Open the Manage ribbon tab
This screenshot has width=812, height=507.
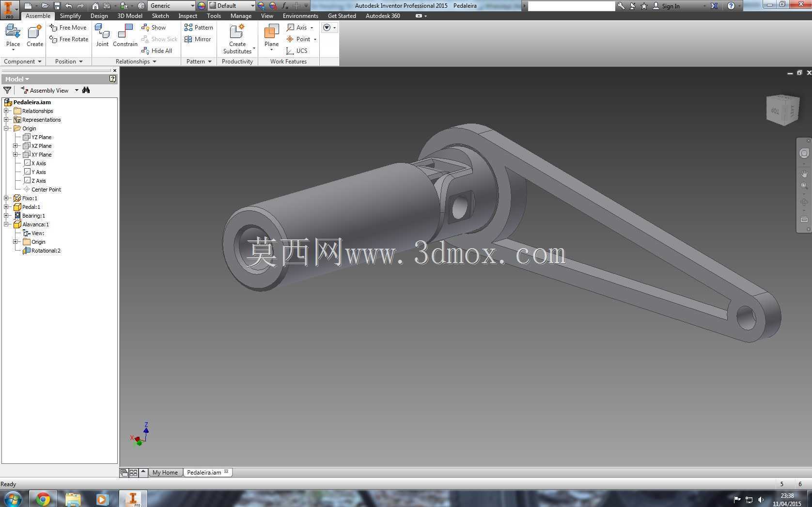pos(241,16)
